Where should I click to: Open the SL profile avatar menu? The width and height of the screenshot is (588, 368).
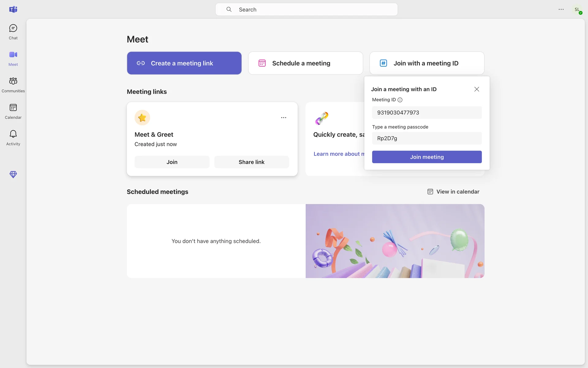[577, 10]
